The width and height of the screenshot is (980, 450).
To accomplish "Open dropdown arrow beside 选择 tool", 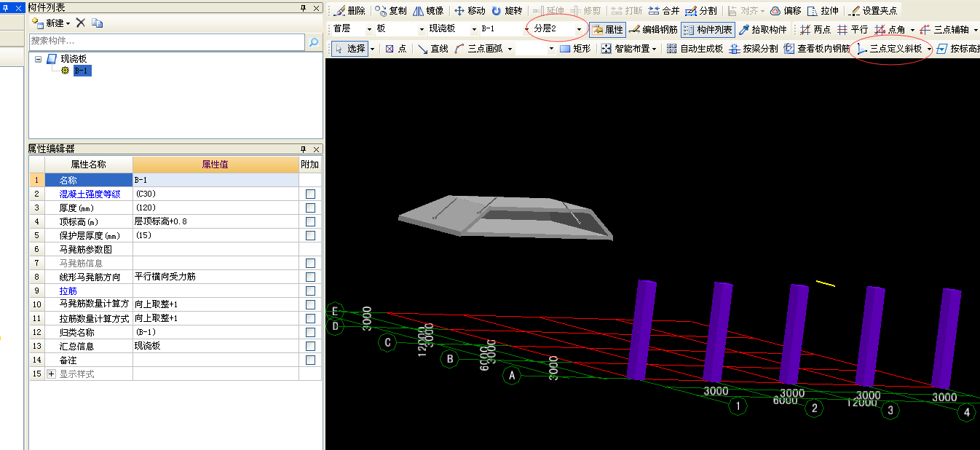I will pyautogui.click(x=373, y=49).
